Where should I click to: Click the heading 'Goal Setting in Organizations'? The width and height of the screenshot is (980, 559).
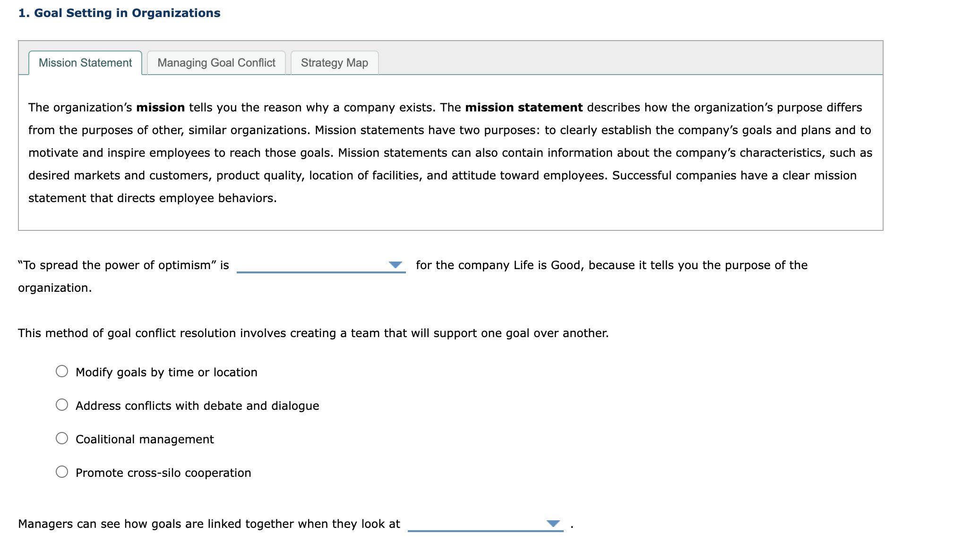[118, 13]
